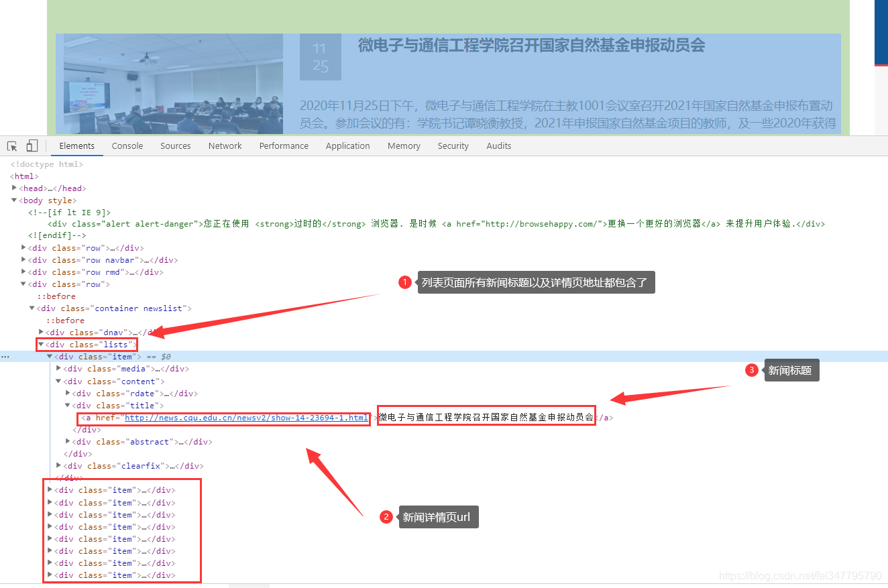Switch to the Audits tab
This screenshot has height=588, width=888.
[498, 145]
